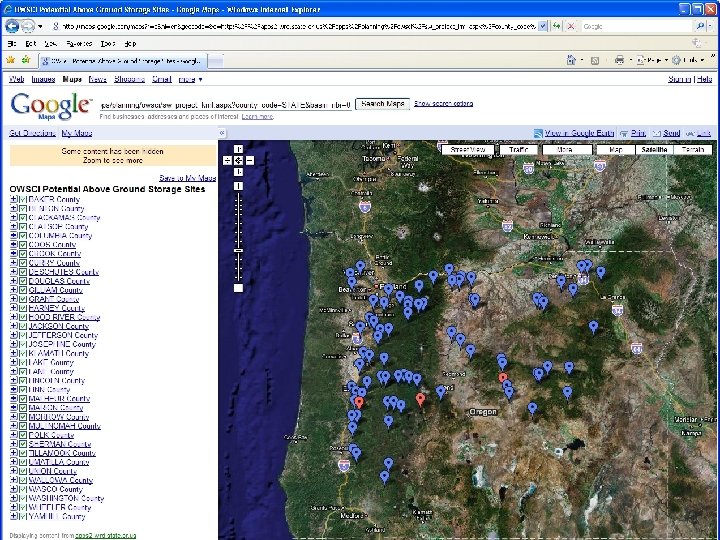Expand the TILLAMOOK County entry
The image size is (720, 540).
point(14,453)
